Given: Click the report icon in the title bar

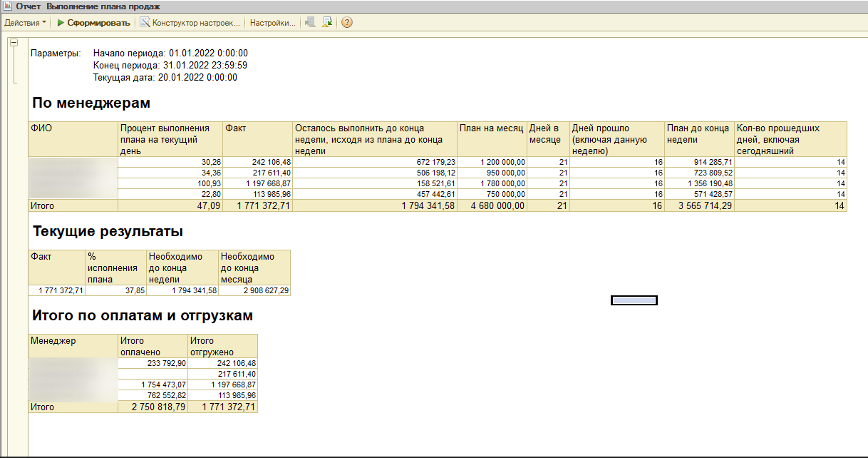Looking at the screenshot, I should (x=8, y=6).
